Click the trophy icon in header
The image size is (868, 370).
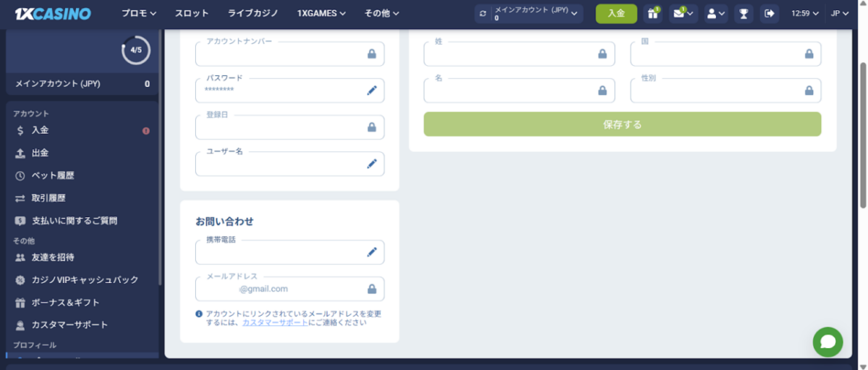coord(742,13)
